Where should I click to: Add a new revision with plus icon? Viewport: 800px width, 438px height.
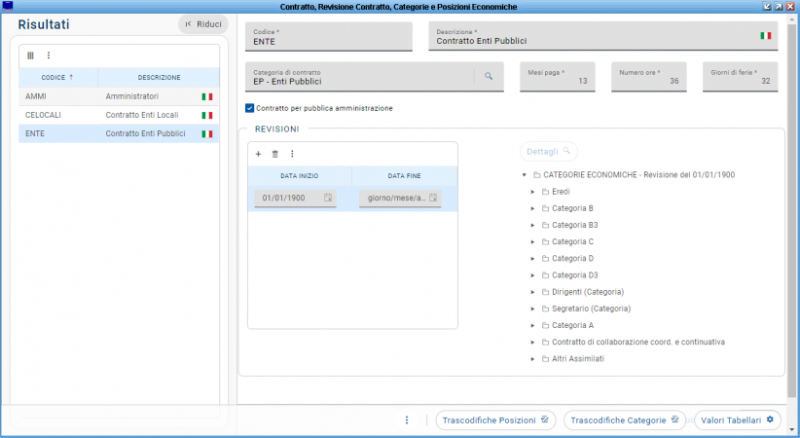tap(258, 154)
